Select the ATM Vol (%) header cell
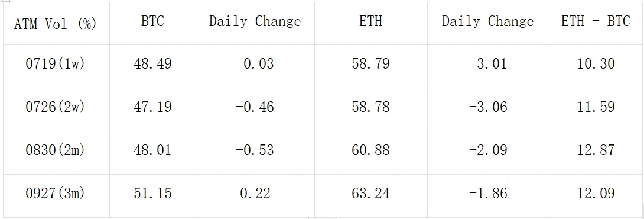The width and height of the screenshot is (644, 219). point(56,24)
